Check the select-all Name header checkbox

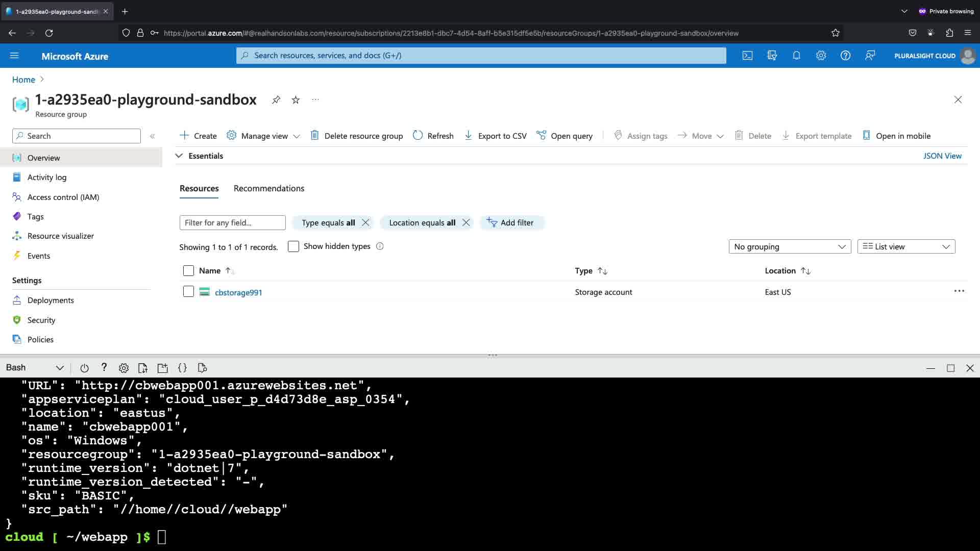[x=188, y=271]
